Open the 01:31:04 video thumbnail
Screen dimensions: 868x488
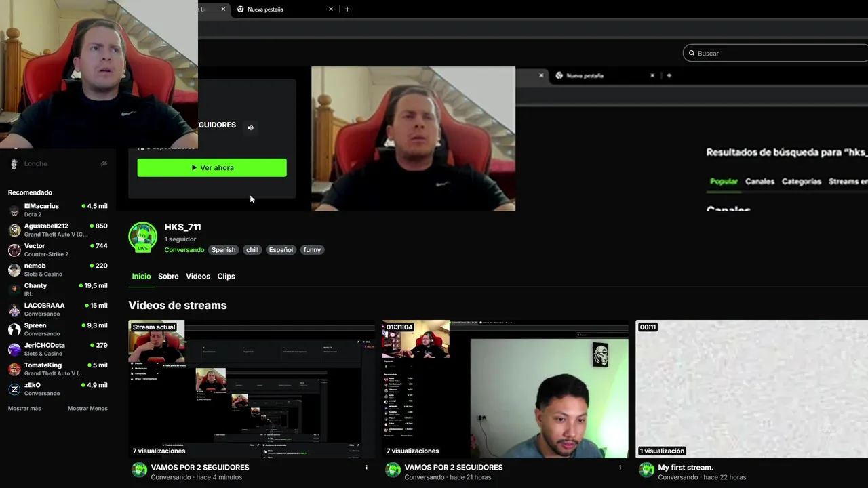pyautogui.click(x=505, y=389)
